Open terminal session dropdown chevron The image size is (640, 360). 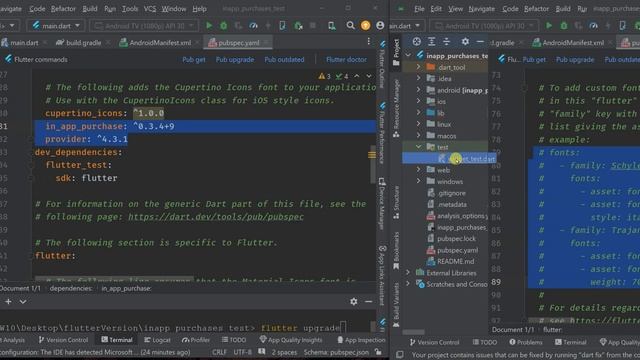tap(23, 302)
